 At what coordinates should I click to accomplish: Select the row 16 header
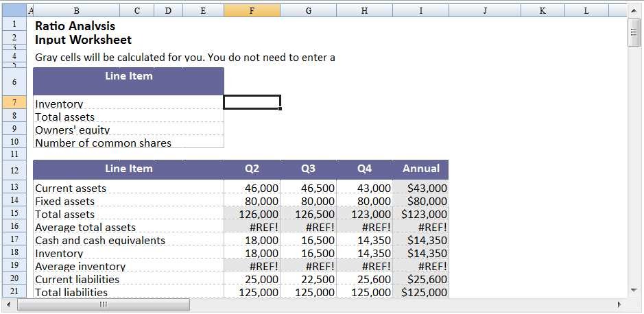click(14, 226)
